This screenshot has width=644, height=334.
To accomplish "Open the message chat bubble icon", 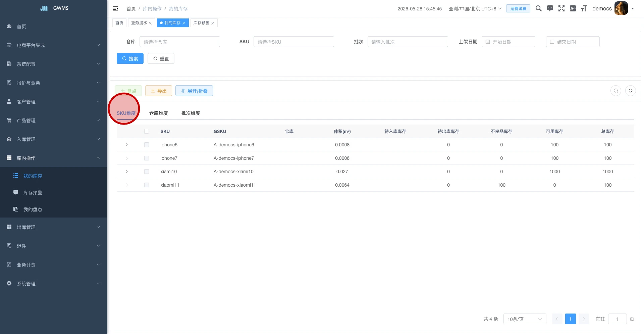I will 550,8.
